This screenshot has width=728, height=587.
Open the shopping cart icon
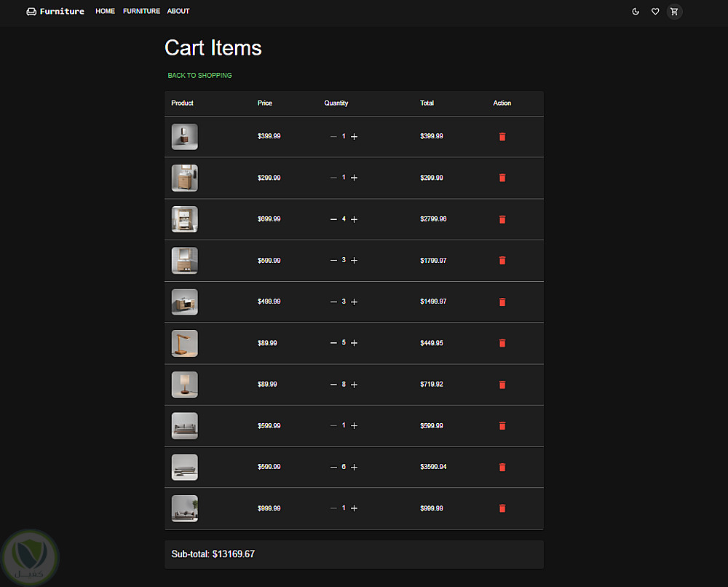coord(675,12)
